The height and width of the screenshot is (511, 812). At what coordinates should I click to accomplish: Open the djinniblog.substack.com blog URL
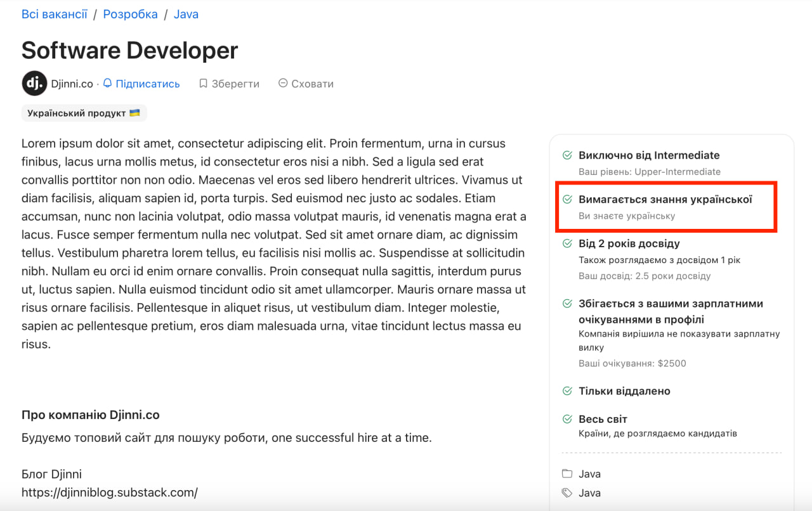click(x=110, y=493)
